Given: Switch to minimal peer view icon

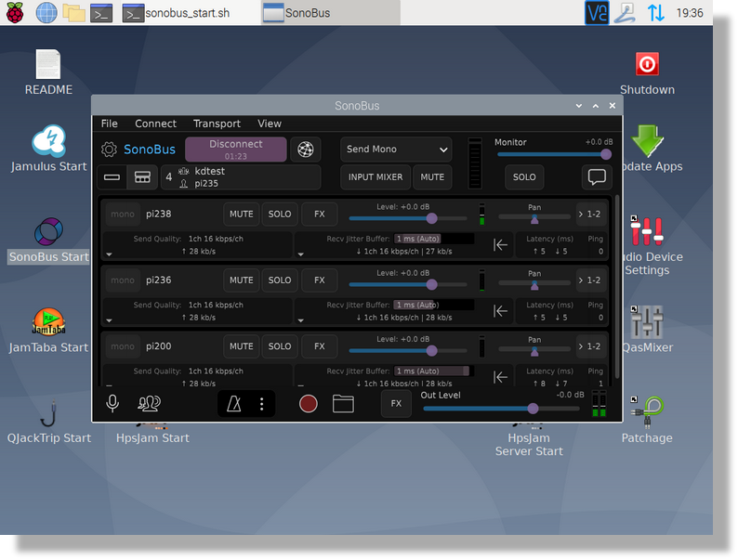Looking at the screenshot, I should (x=112, y=177).
